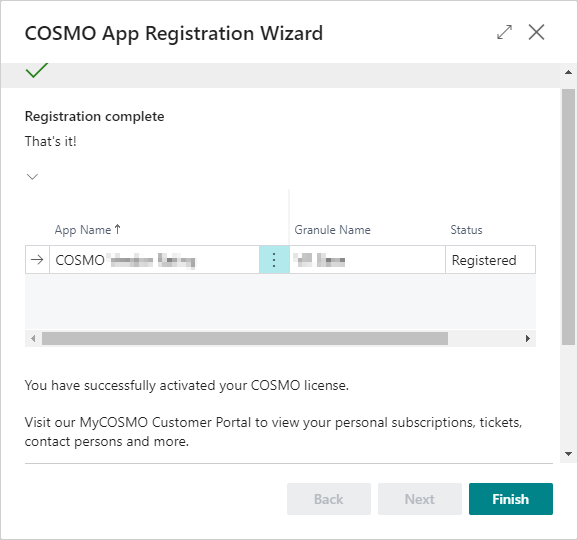The image size is (578, 540).
Task: Select the COSMO app name cell
Action: (x=154, y=260)
